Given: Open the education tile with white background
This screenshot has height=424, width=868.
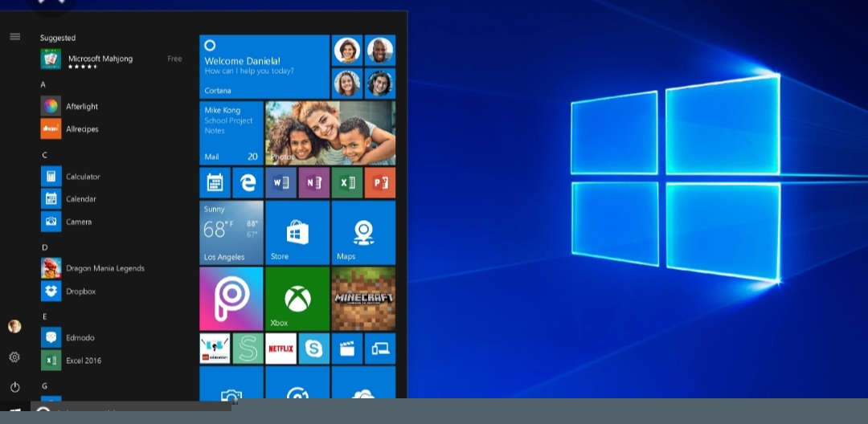Looking at the screenshot, I should pyautogui.click(x=215, y=349).
